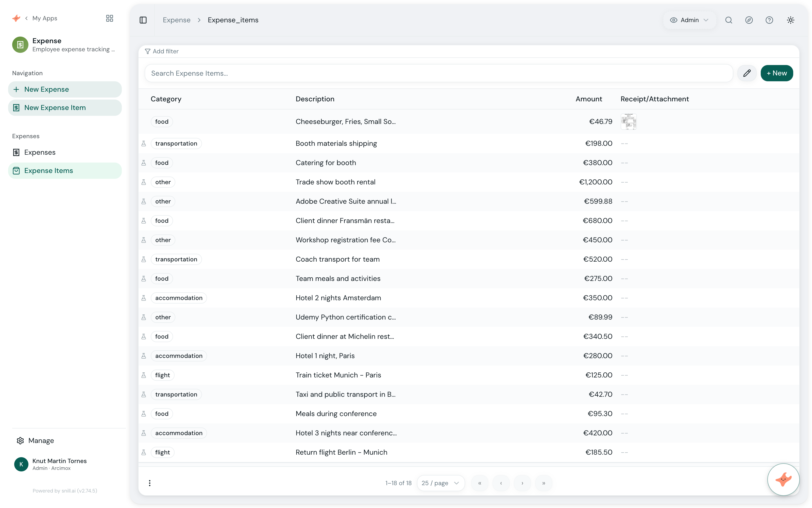Click flask icon on Hotel 1 night, Paris row

click(x=144, y=356)
